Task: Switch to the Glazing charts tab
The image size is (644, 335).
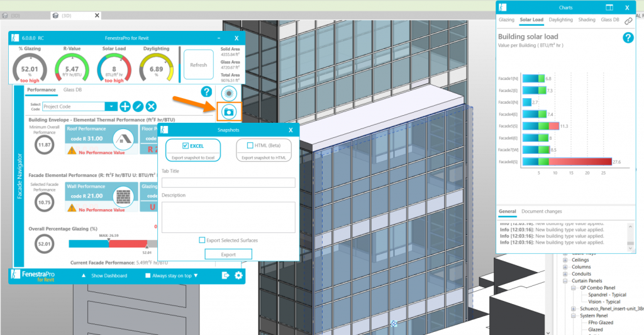Action: pyautogui.click(x=506, y=20)
